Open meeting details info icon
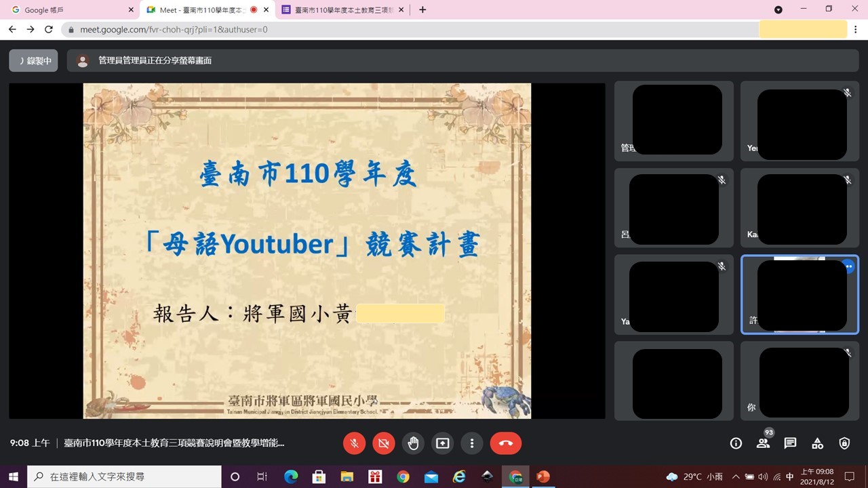Screen dimensions: 868x488 [x=736, y=443]
